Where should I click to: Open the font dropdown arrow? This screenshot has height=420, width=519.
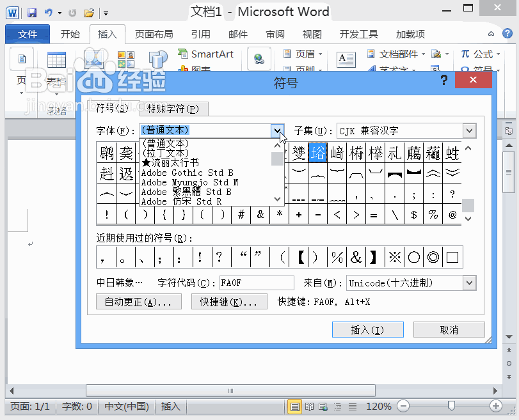pos(277,130)
